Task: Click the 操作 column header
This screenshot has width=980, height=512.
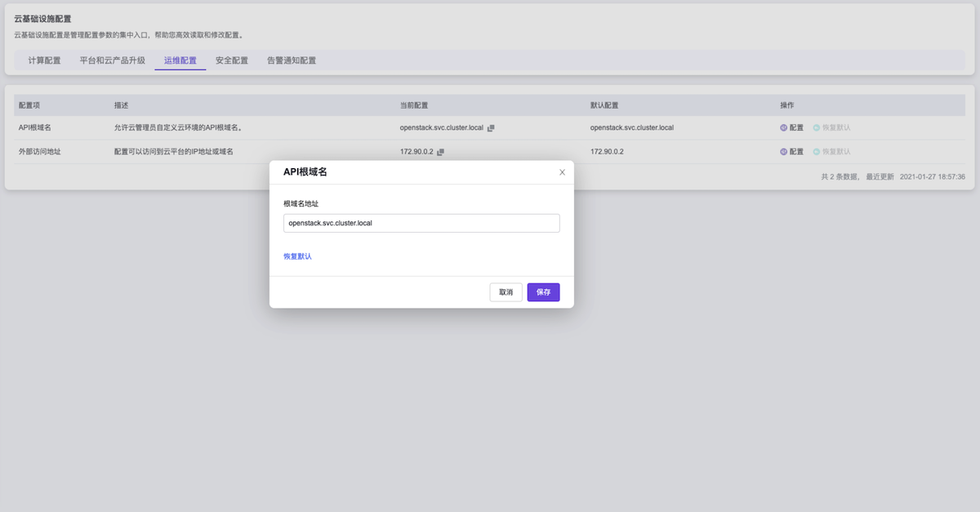Action: [787, 105]
